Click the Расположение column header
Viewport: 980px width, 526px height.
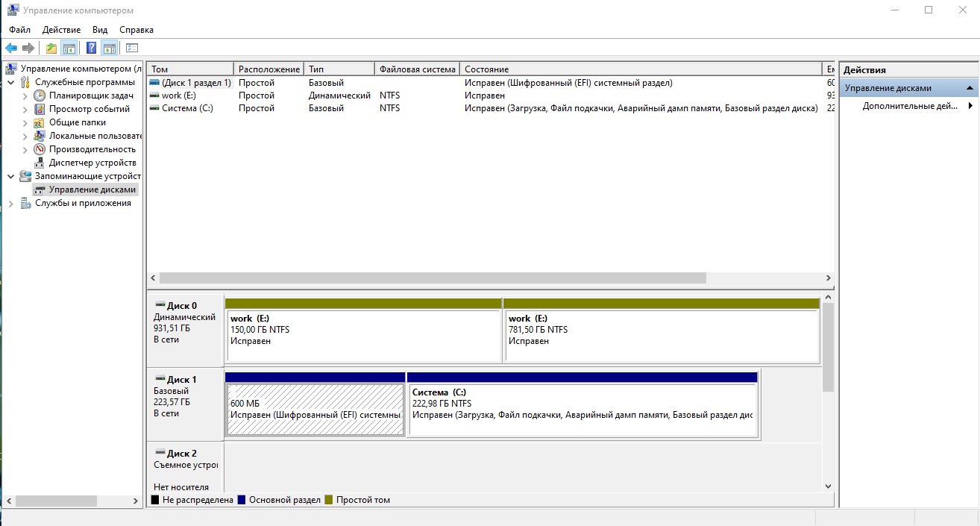pos(269,69)
